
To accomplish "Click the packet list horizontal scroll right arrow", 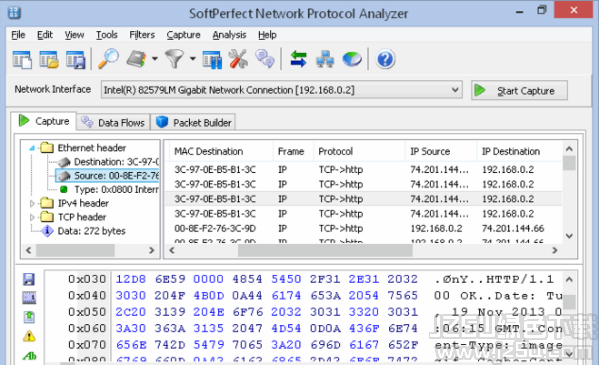I will coord(555,250).
